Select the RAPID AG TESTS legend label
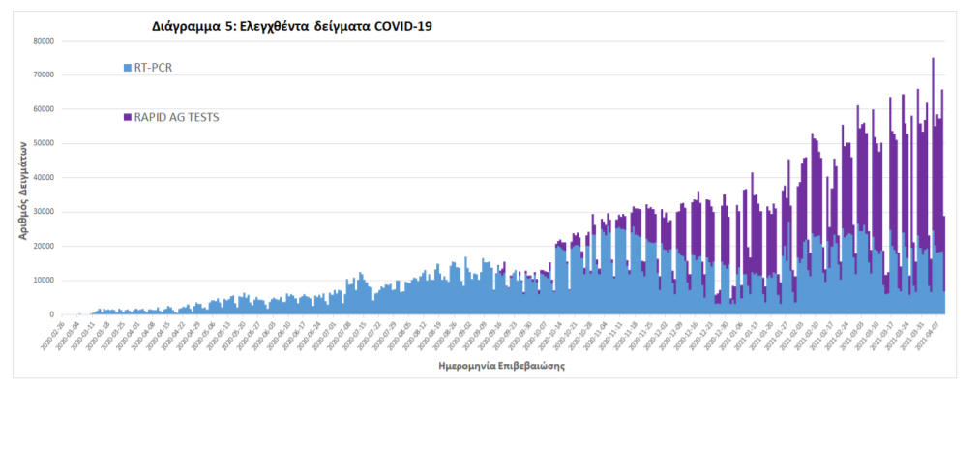 pyautogui.click(x=176, y=117)
